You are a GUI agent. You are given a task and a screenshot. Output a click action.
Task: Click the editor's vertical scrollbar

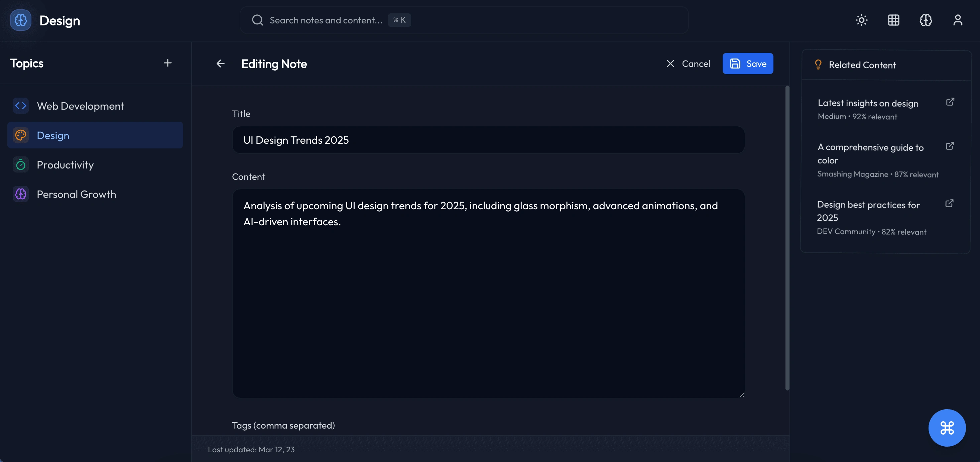(x=787, y=237)
